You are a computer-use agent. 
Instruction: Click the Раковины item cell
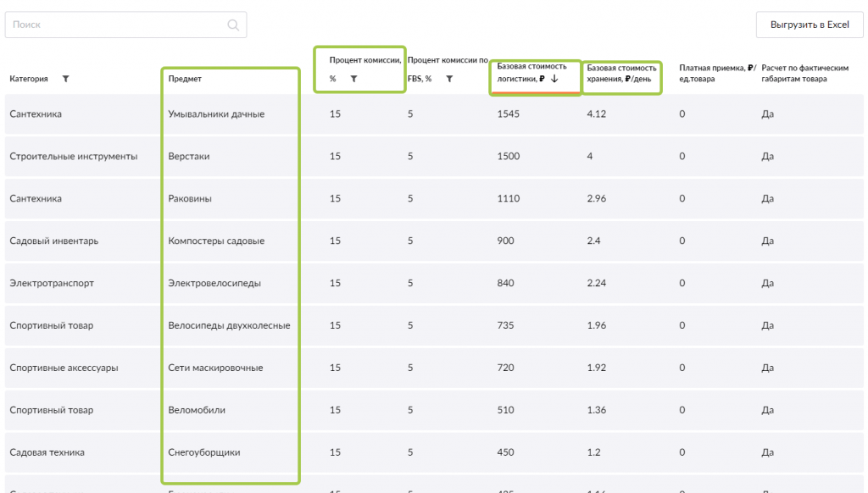coord(190,199)
